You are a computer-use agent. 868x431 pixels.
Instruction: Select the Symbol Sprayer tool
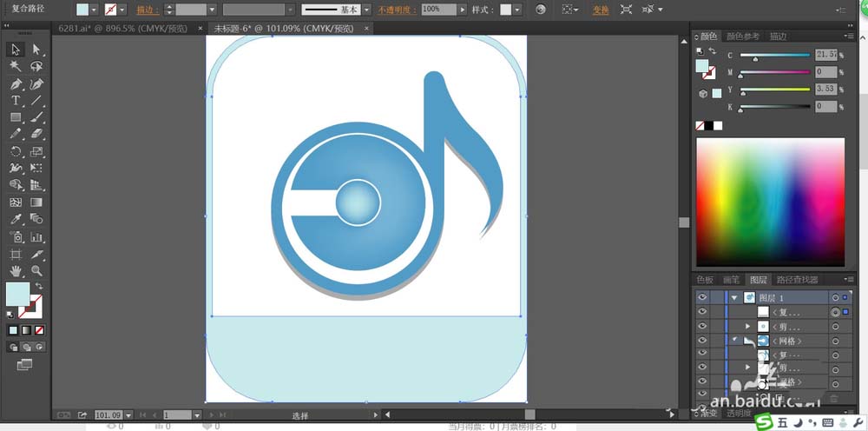16,237
